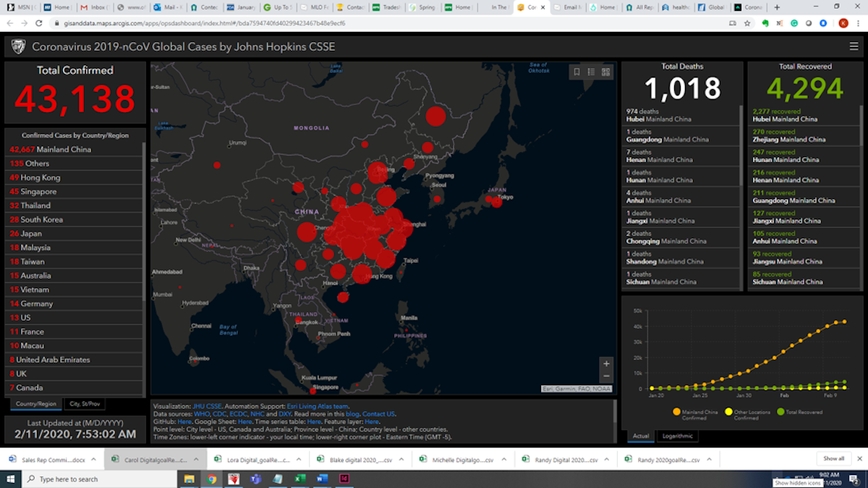Open the JHU CSSE link
The height and width of the screenshot is (488, 868).
tap(207, 407)
